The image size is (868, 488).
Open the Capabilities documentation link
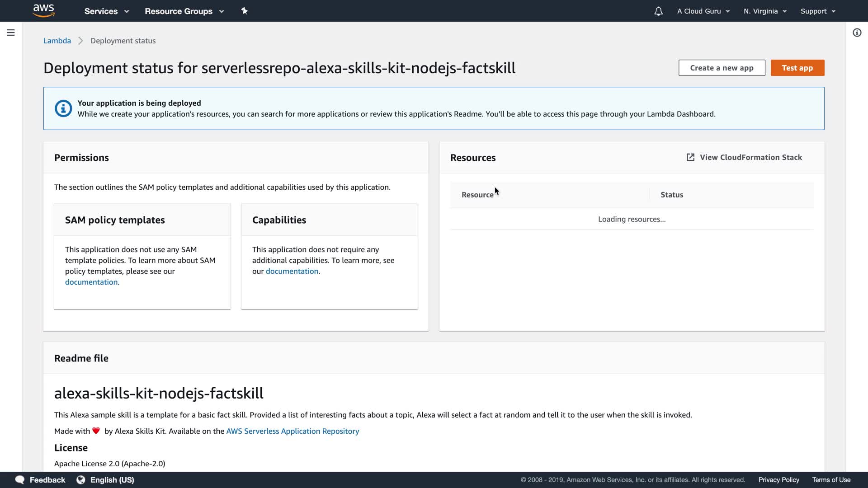[x=292, y=271]
